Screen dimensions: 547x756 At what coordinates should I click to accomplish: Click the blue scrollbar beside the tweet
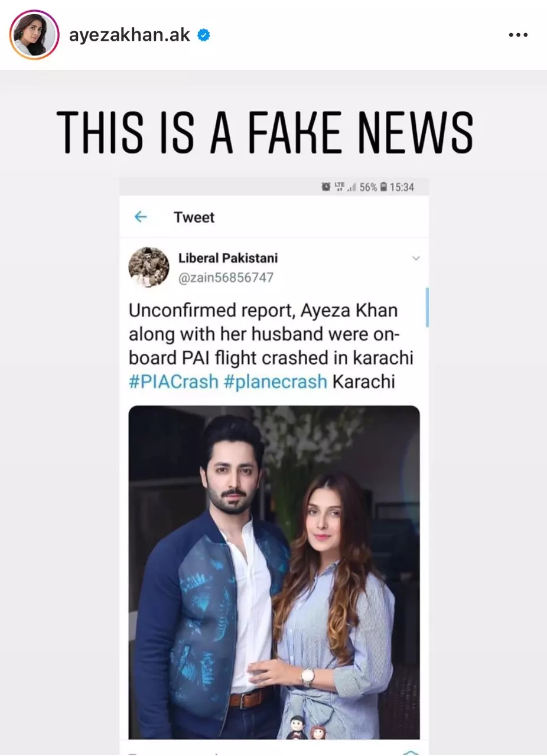427,308
